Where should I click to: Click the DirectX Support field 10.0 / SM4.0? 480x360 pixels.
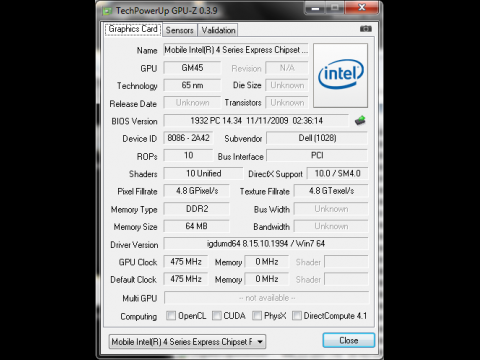(337, 174)
